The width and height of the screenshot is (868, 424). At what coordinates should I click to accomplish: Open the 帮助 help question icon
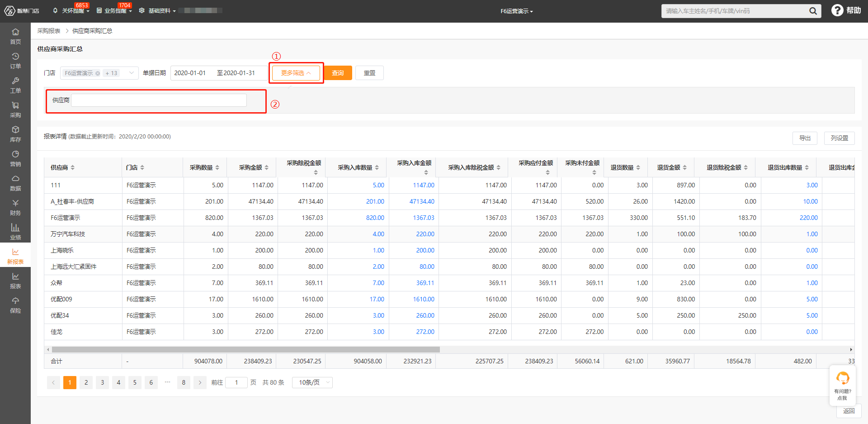point(837,10)
